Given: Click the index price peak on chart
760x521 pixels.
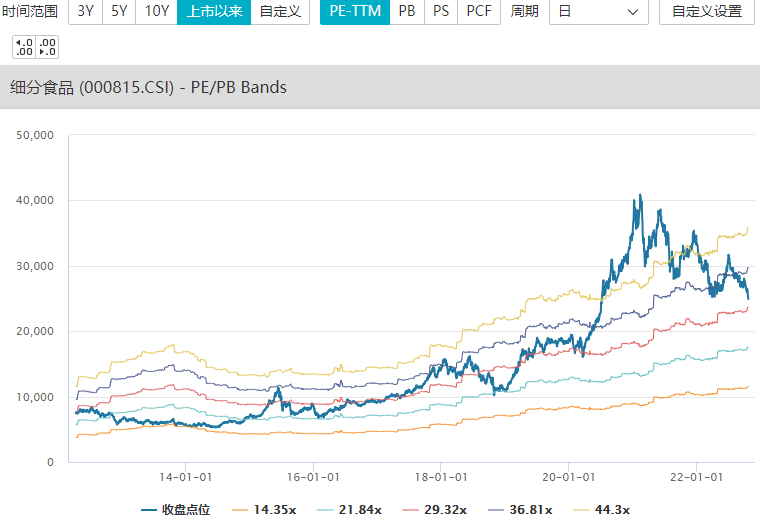Looking at the screenshot, I should click(x=640, y=195).
